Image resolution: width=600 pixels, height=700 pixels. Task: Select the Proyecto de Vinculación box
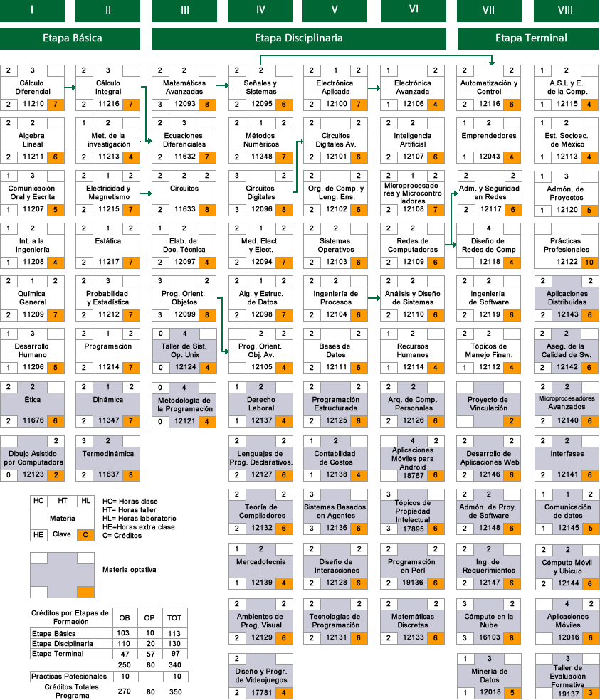pyautogui.click(x=489, y=405)
